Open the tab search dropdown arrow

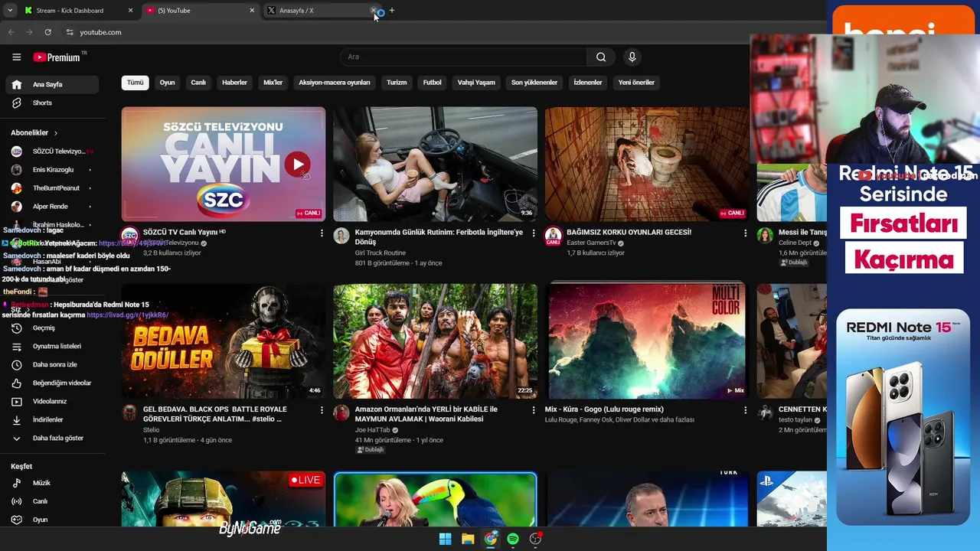[10, 11]
